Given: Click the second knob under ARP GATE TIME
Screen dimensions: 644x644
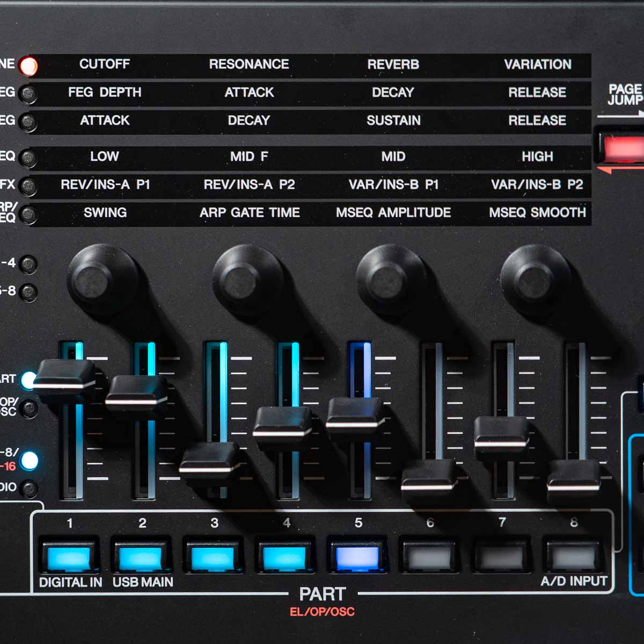Looking at the screenshot, I should tap(247, 280).
